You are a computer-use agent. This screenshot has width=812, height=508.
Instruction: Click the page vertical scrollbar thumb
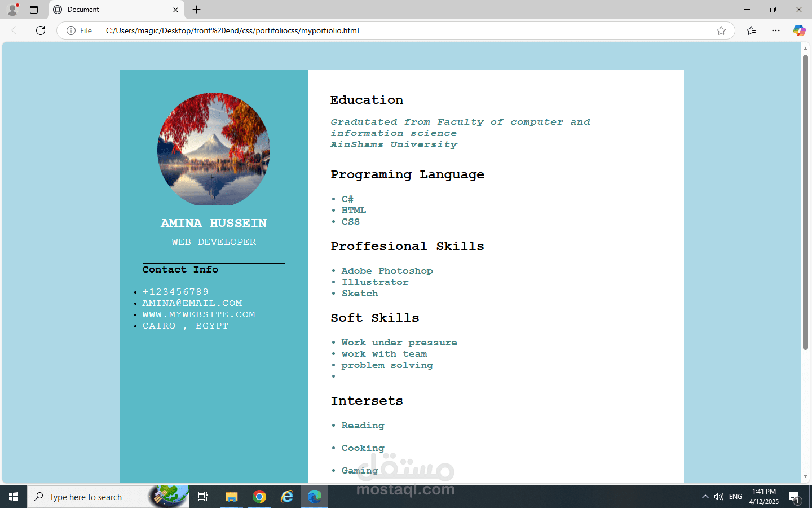pos(805,202)
